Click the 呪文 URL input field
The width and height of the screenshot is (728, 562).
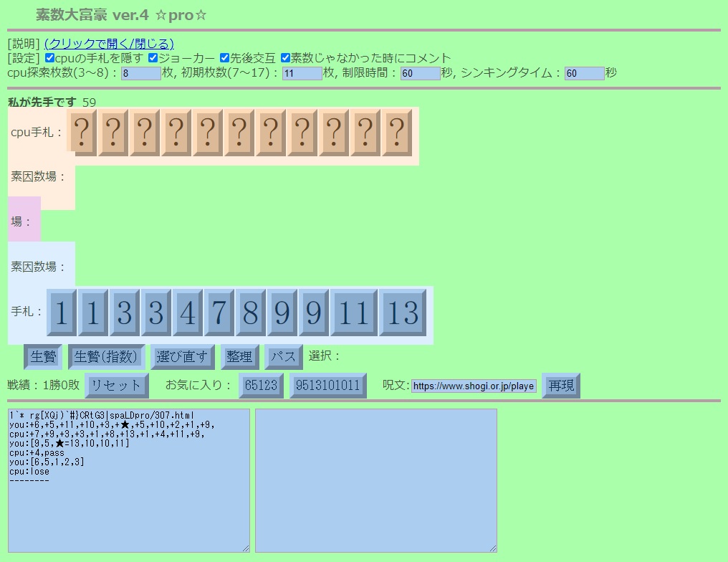(x=474, y=386)
